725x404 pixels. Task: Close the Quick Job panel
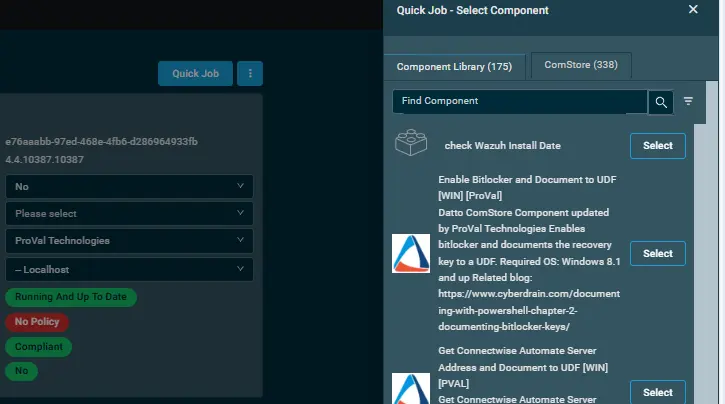693,9
